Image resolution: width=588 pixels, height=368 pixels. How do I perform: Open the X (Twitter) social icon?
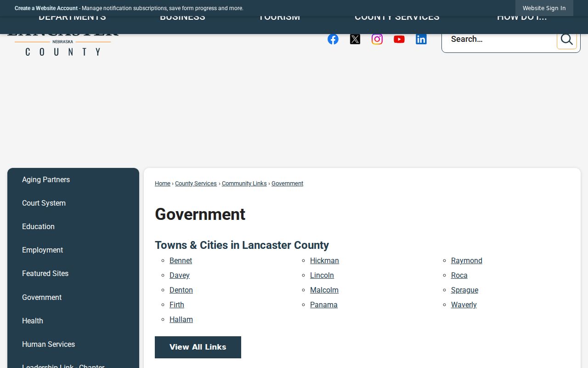pos(355,39)
